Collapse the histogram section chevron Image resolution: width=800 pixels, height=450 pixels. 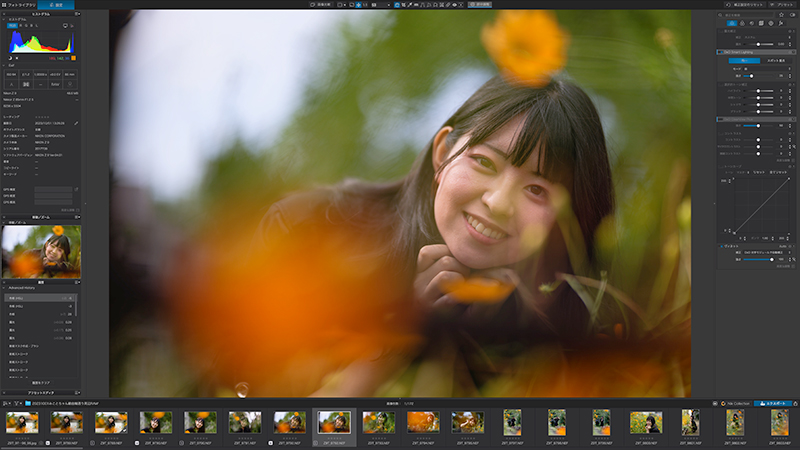coord(4,19)
